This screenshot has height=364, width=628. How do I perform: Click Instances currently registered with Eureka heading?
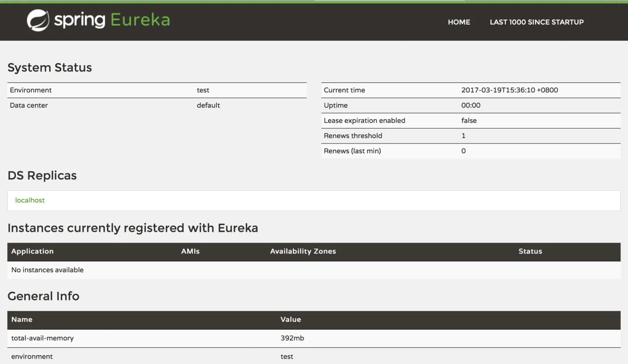[x=133, y=228]
